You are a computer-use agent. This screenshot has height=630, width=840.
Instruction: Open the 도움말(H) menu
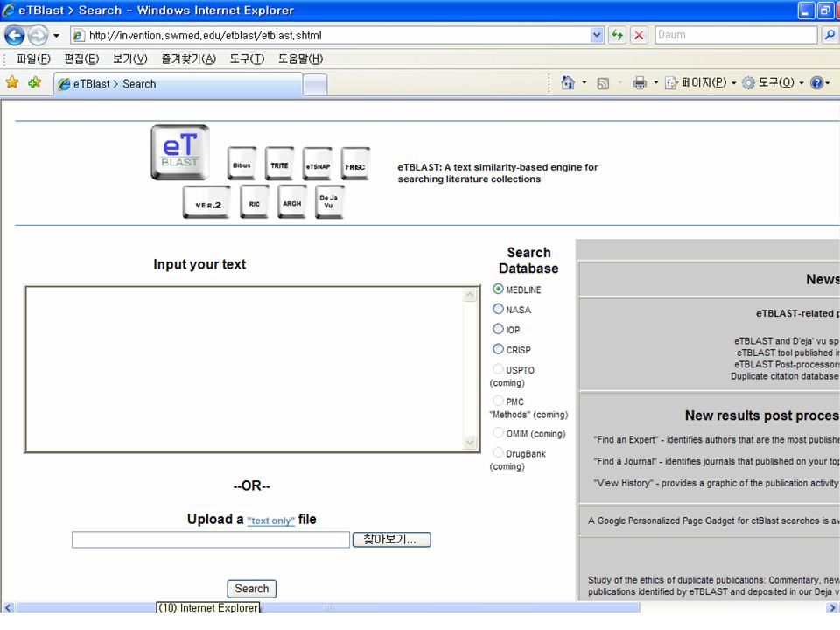coord(300,59)
